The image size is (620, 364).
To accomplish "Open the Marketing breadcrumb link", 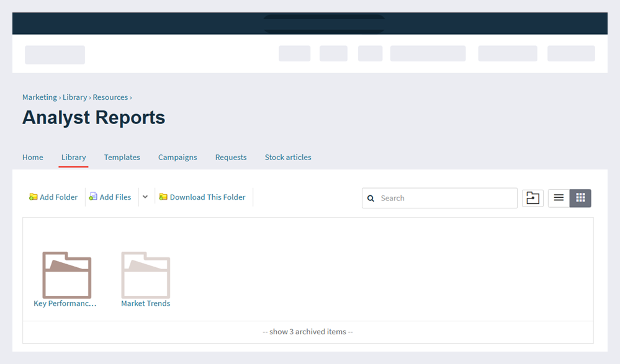I will pos(39,97).
